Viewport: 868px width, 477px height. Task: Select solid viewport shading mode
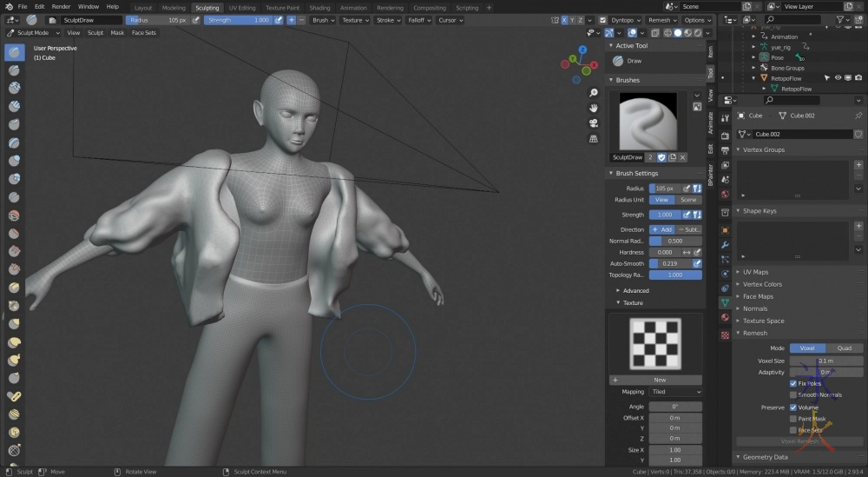(x=679, y=33)
